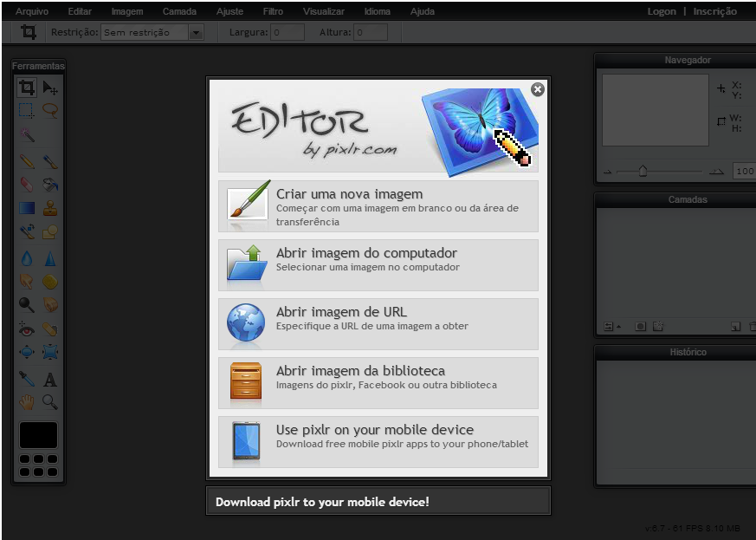
Task: Choose Abrir imagem do computador
Action: pyautogui.click(x=378, y=265)
